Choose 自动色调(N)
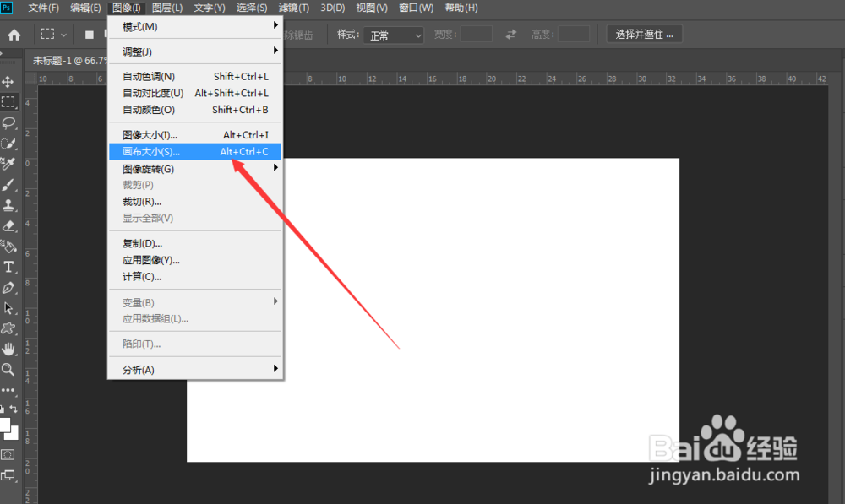Screen dimensions: 845x504 [195, 77]
